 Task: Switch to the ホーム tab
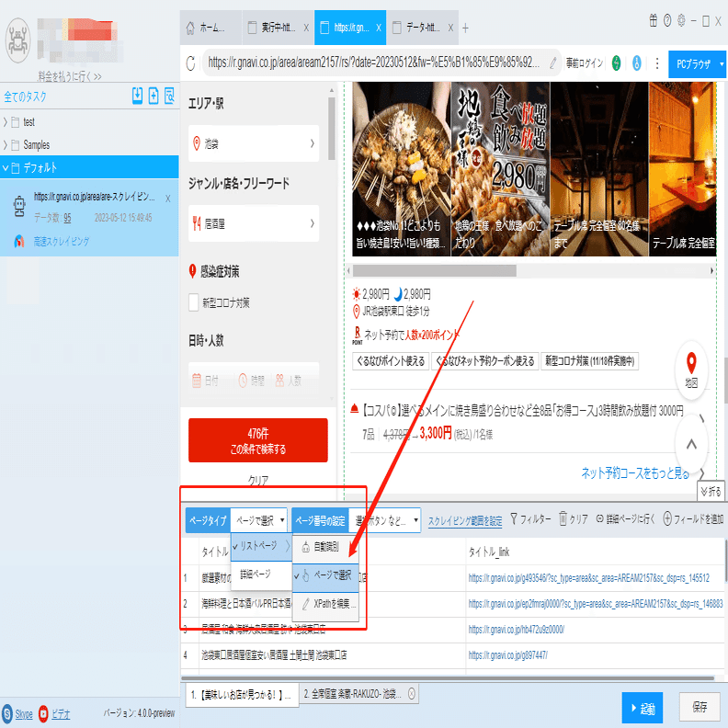(x=210, y=28)
